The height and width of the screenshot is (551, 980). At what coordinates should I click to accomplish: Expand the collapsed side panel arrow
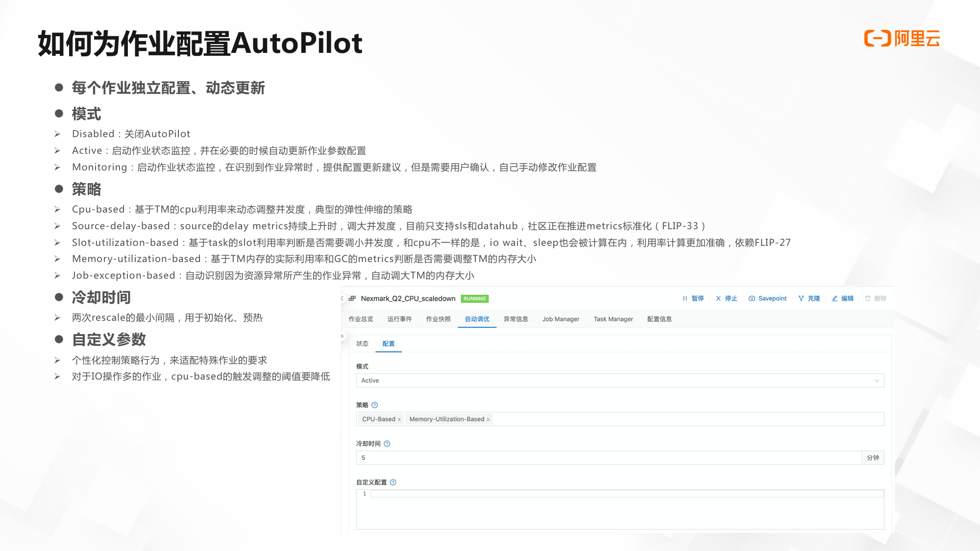342,336
